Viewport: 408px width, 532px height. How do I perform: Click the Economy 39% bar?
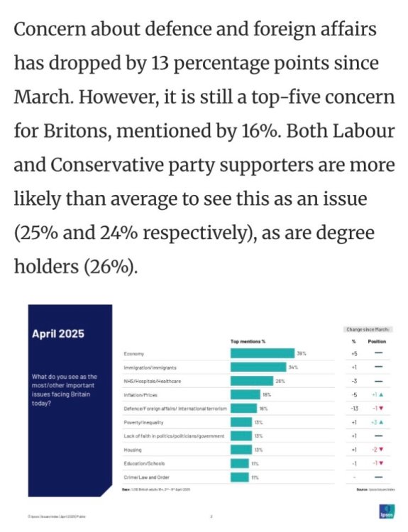[263, 353]
